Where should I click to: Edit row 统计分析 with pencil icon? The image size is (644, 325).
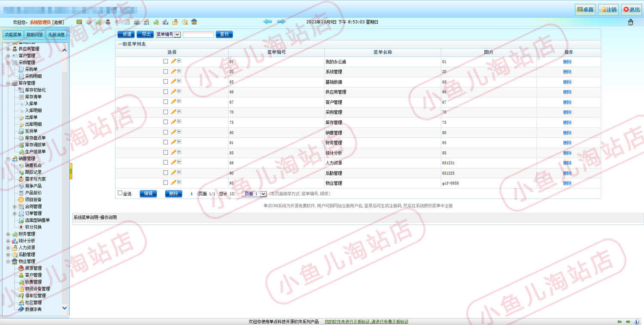(173, 152)
